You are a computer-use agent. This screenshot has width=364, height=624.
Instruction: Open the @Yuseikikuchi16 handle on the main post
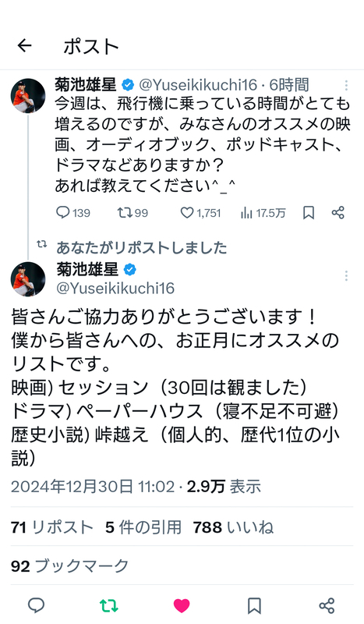(x=115, y=288)
